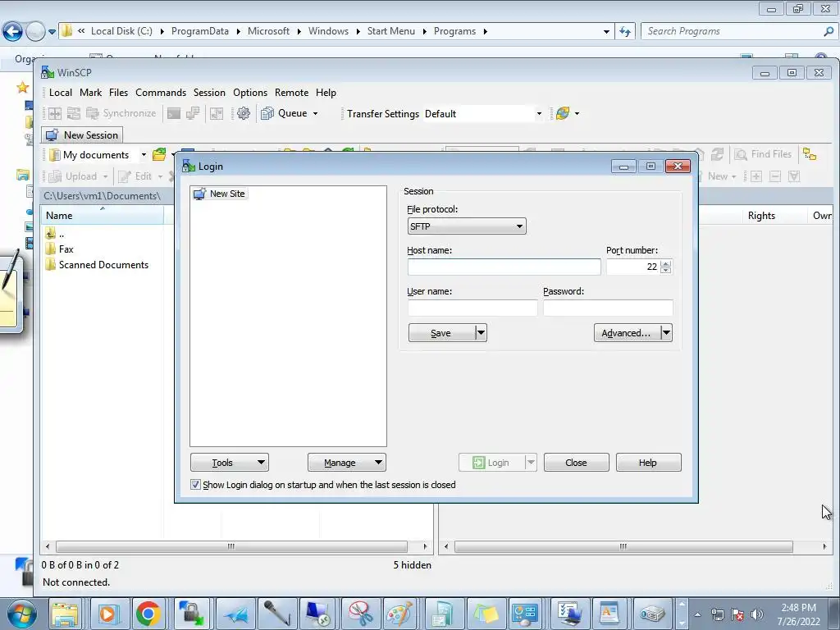The width and height of the screenshot is (840, 630).
Task: Click the remote directory tree icon
Action: [x=810, y=154]
